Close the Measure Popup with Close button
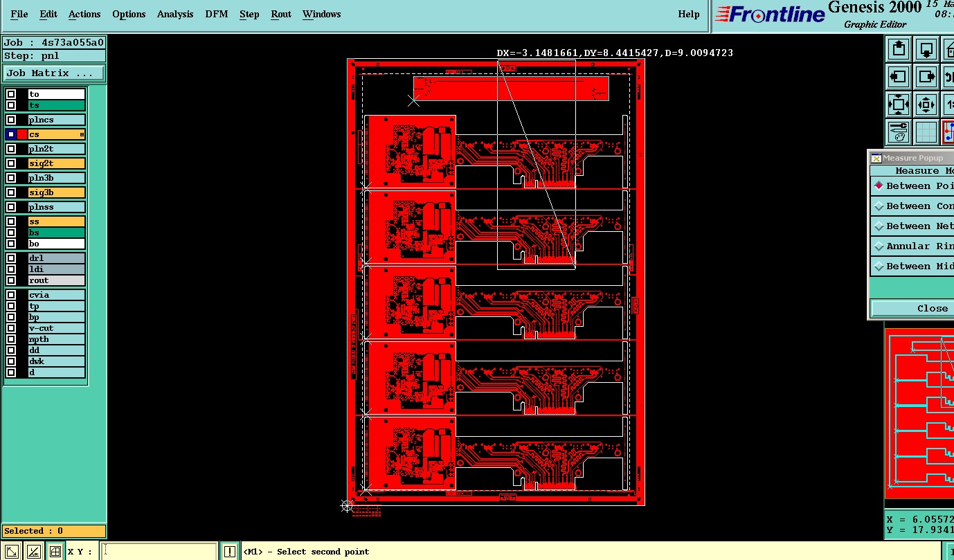 pos(912,308)
